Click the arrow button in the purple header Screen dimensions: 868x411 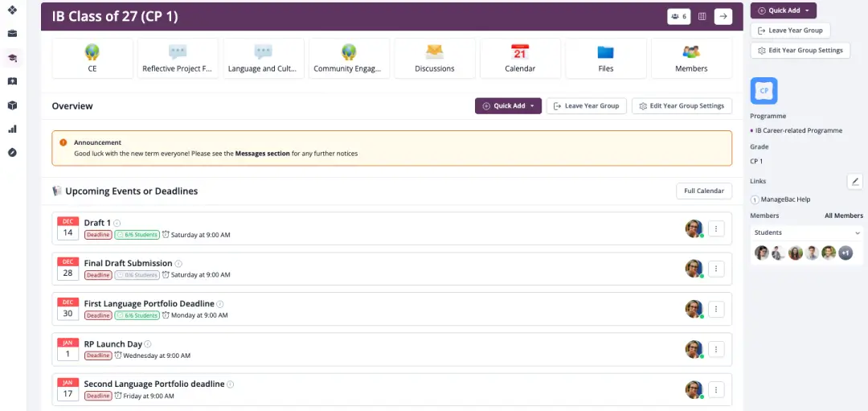pyautogui.click(x=723, y=16)
